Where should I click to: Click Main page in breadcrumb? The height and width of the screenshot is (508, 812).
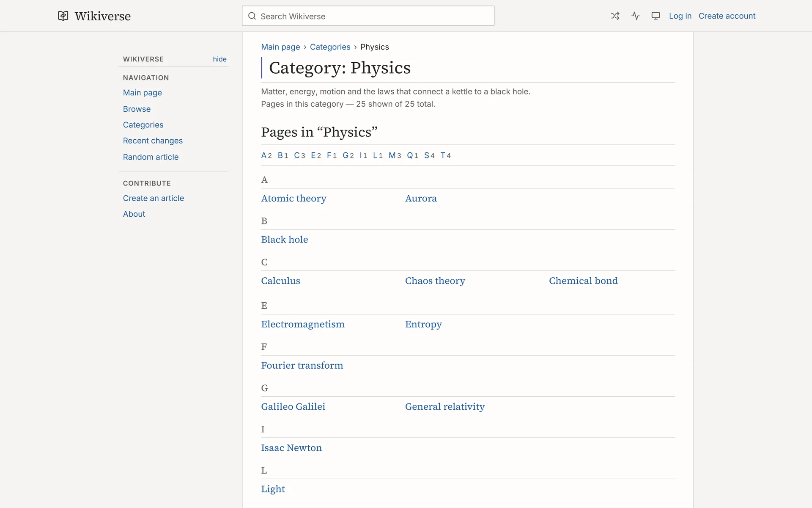280,47
